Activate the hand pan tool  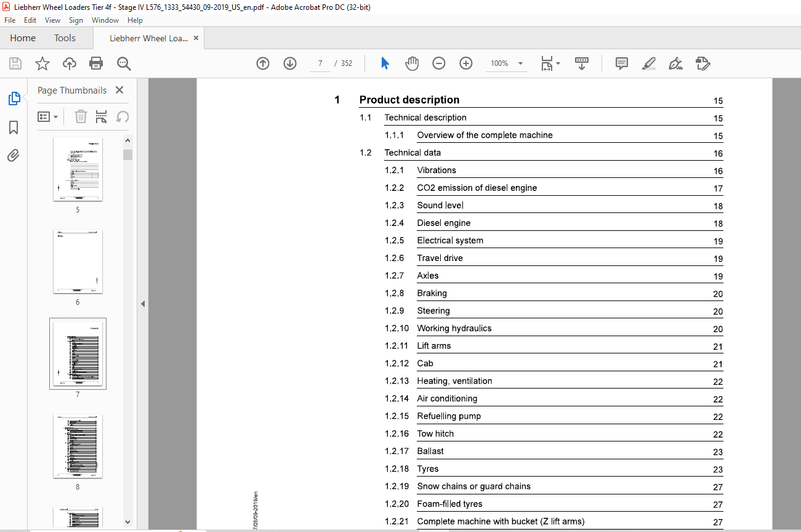click(412, 63)
